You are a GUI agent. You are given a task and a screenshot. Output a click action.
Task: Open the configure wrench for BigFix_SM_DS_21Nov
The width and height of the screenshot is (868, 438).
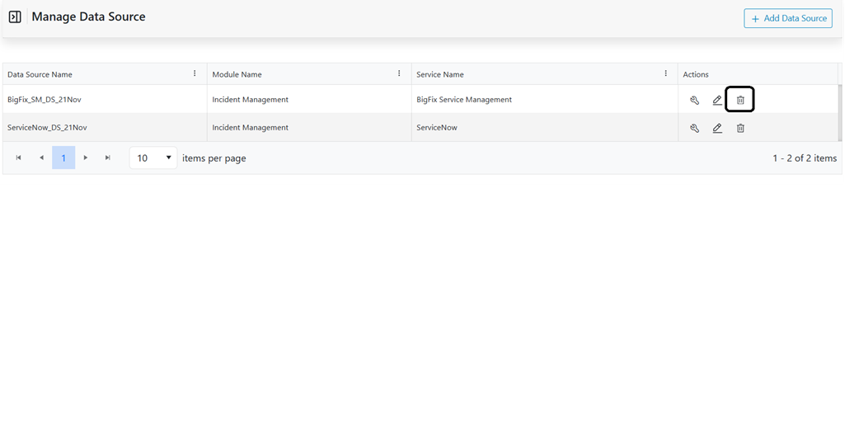(694, 100)
